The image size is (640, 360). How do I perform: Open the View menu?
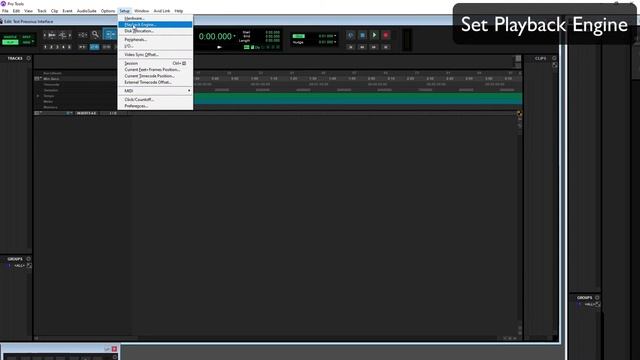[29, 11]
